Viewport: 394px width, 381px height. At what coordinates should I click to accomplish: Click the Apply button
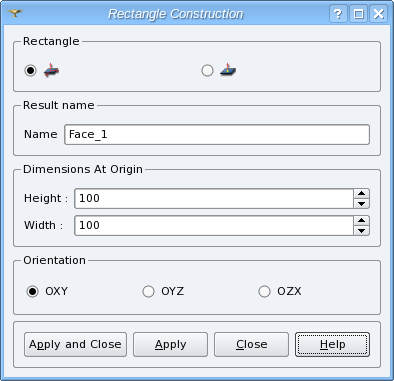pyautogui.click(x=170, y=344)
